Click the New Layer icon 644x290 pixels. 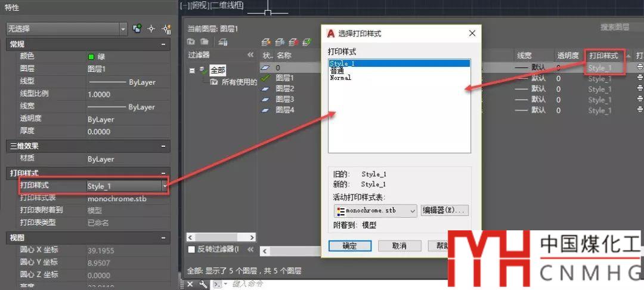click(x=266, y=42)
